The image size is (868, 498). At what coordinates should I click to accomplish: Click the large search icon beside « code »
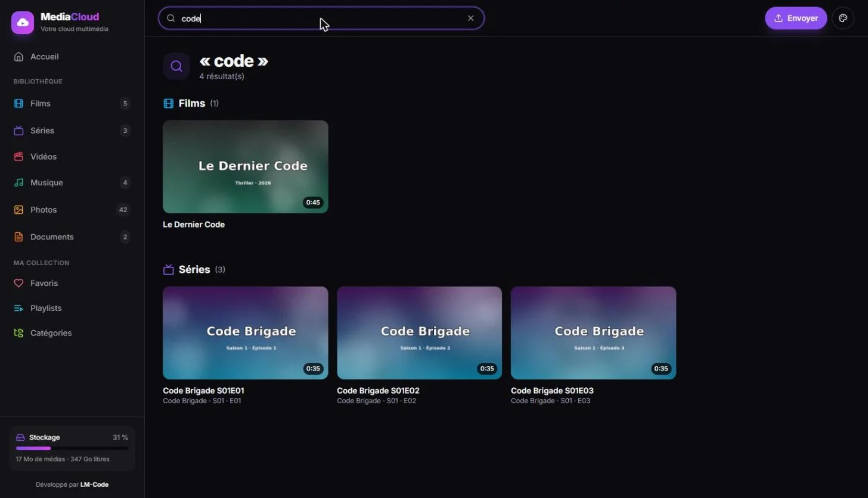point(176,66)
